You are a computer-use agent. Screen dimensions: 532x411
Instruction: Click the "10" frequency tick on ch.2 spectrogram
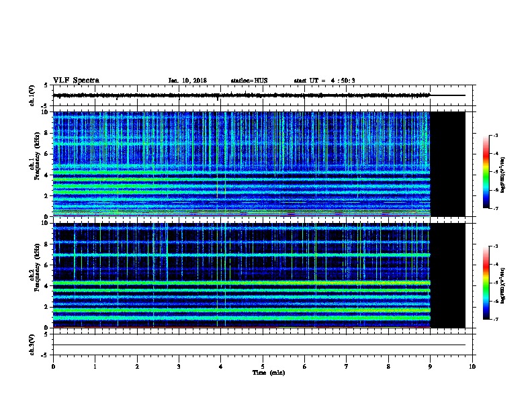[46, 223]
